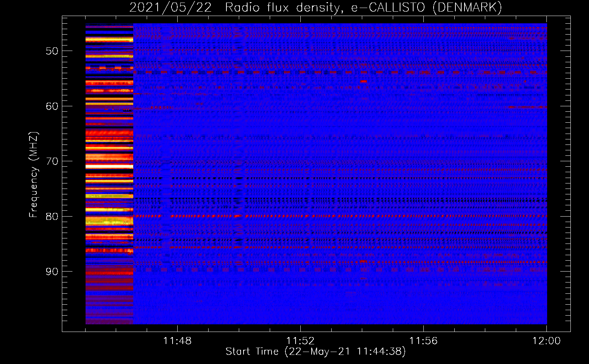
Task: Click the 11:52 time axis label
Action: pyautogui.click(x=300, y=341)
